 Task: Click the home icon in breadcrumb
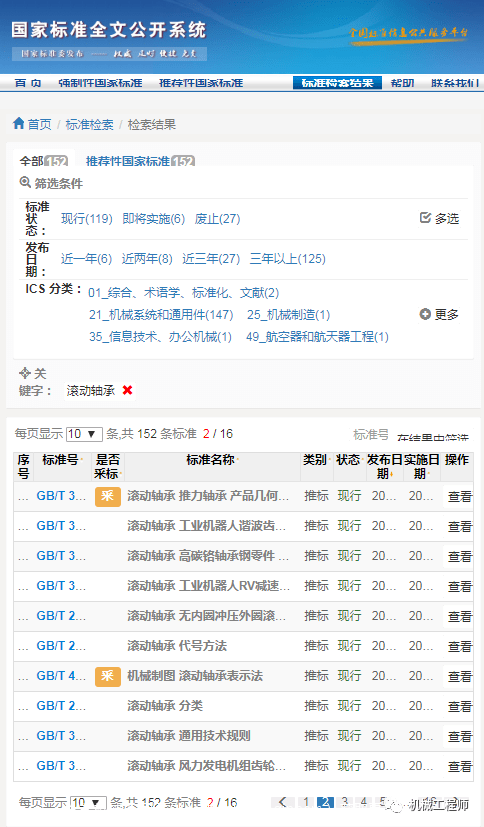click(19, 123)
